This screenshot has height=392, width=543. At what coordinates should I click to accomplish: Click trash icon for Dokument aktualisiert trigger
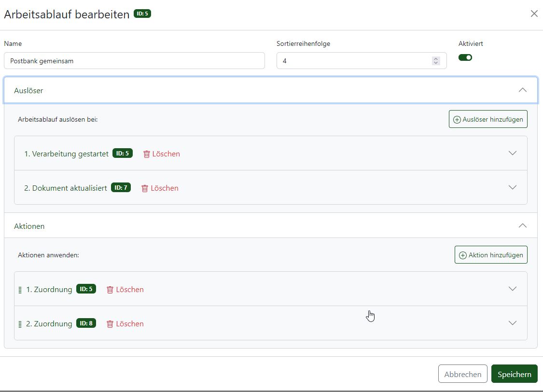145,188
